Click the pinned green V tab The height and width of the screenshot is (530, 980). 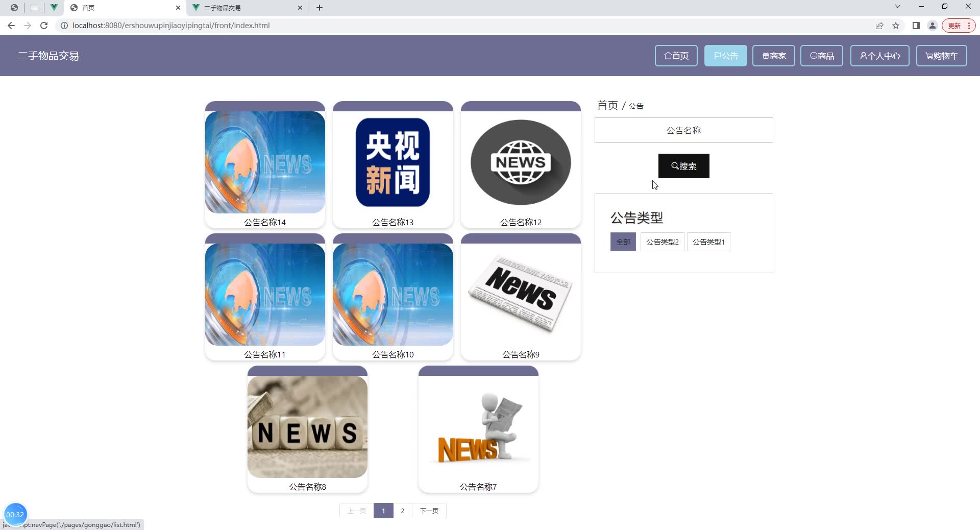coord(54,8)
